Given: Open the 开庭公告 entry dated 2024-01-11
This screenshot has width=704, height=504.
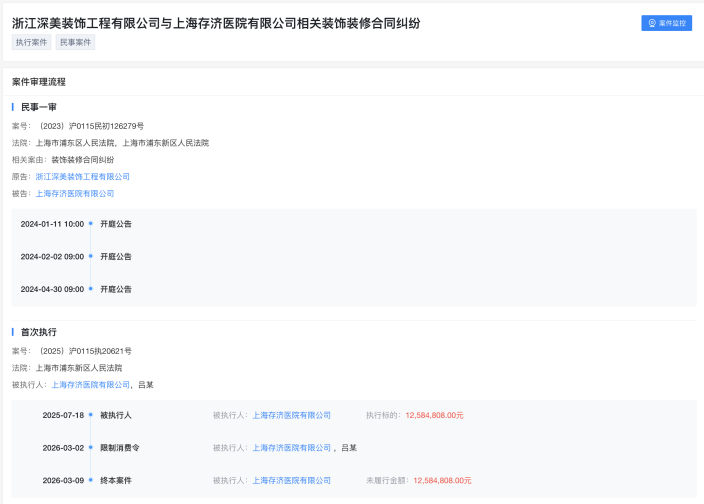Looking at the screenshot, I should tap(116, 224).
